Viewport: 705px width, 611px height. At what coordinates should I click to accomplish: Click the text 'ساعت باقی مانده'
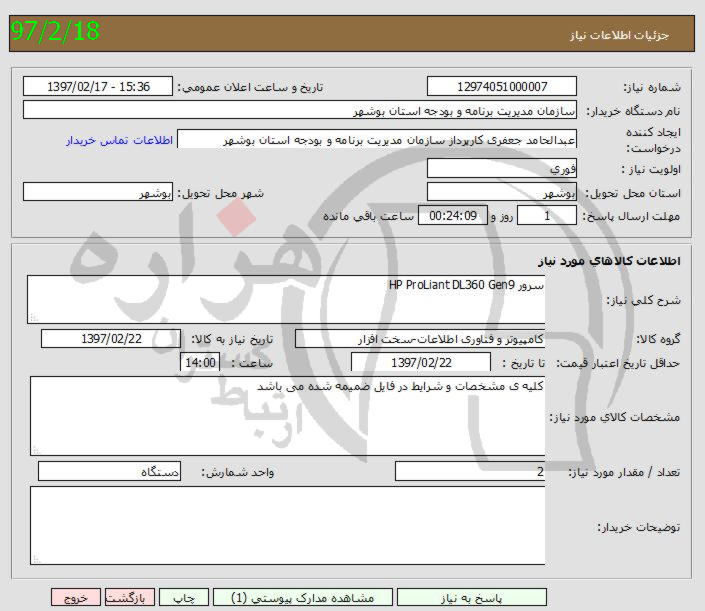tap(368, 216)
